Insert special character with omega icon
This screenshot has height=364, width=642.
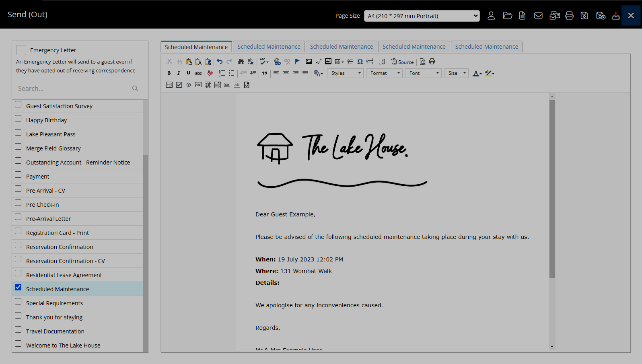[360, 62]
